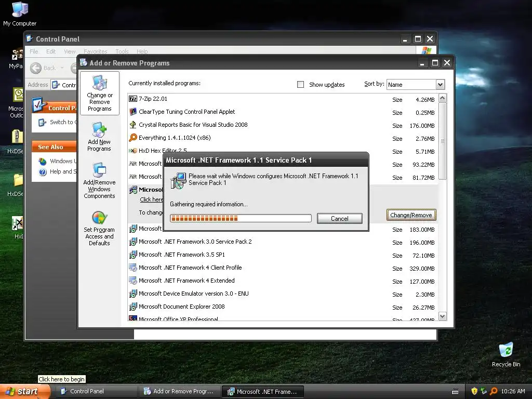Click the Microsoft Document Explorer 2008 icon

(x=133, y=307)
